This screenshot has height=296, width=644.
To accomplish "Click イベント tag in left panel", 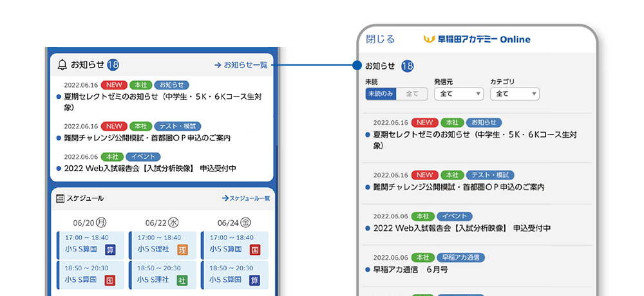I will coord(143,157).
